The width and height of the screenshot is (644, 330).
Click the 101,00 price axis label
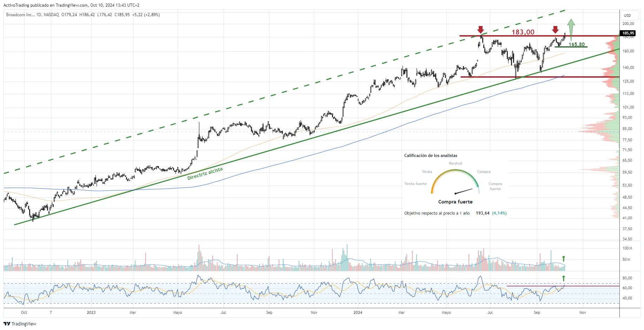pos(628,107)
